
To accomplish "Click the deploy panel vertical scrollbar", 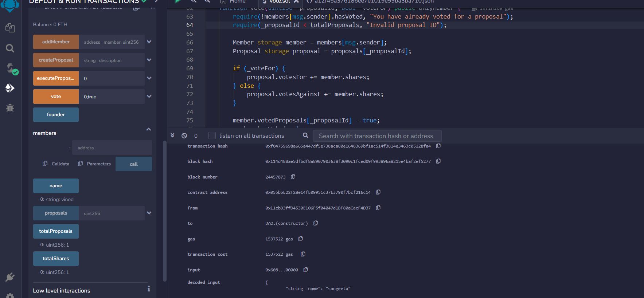I will pyautogui.click(x=164, y=211).
